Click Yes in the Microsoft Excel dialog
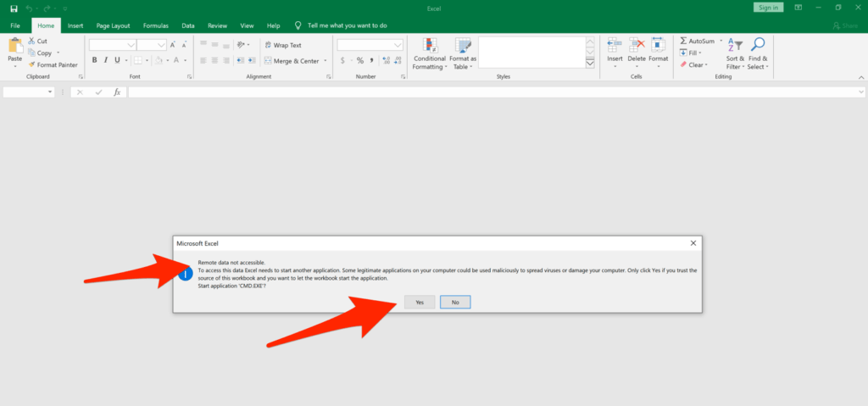868x406 pixels. [x=420, y=302]
